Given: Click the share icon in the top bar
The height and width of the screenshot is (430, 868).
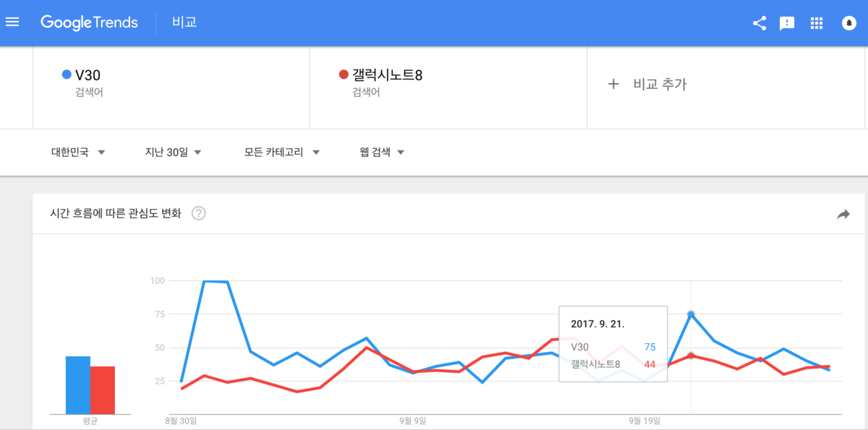Looking at the screenshot, I should point(759,22).
